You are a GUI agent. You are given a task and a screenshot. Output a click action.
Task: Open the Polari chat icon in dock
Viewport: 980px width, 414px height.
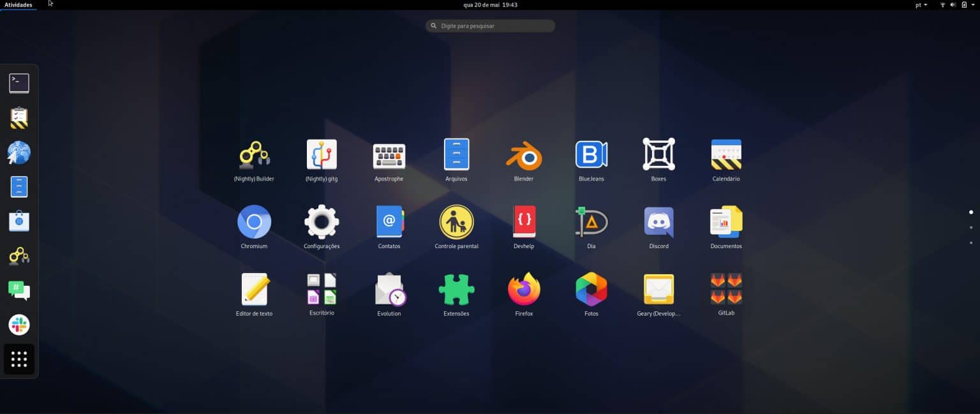[x=19, y=290]
